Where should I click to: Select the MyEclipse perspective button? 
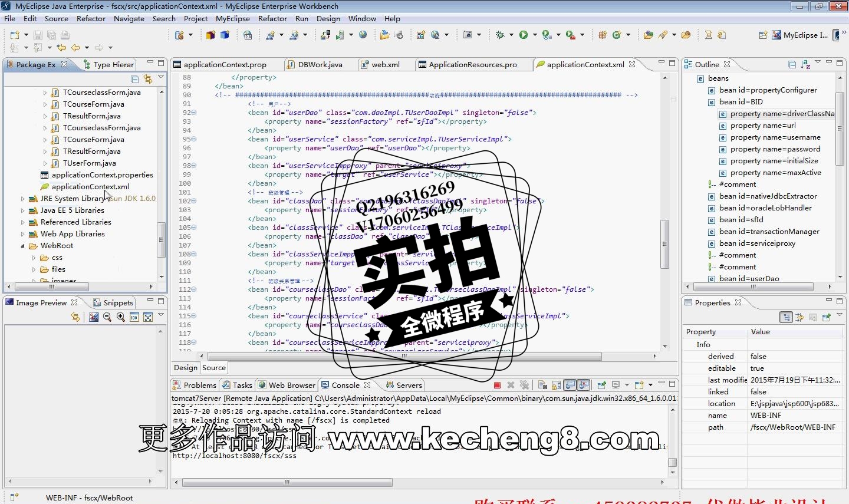click(800, 35)
